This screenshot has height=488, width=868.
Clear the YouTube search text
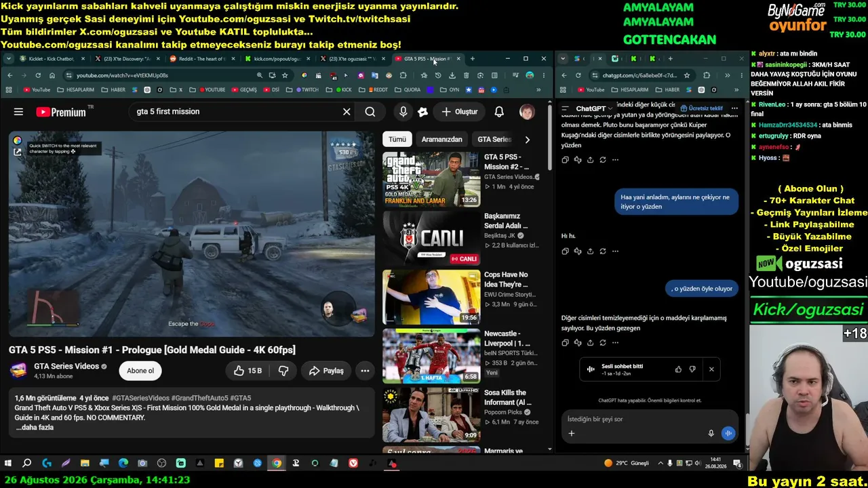coord(347,112)
